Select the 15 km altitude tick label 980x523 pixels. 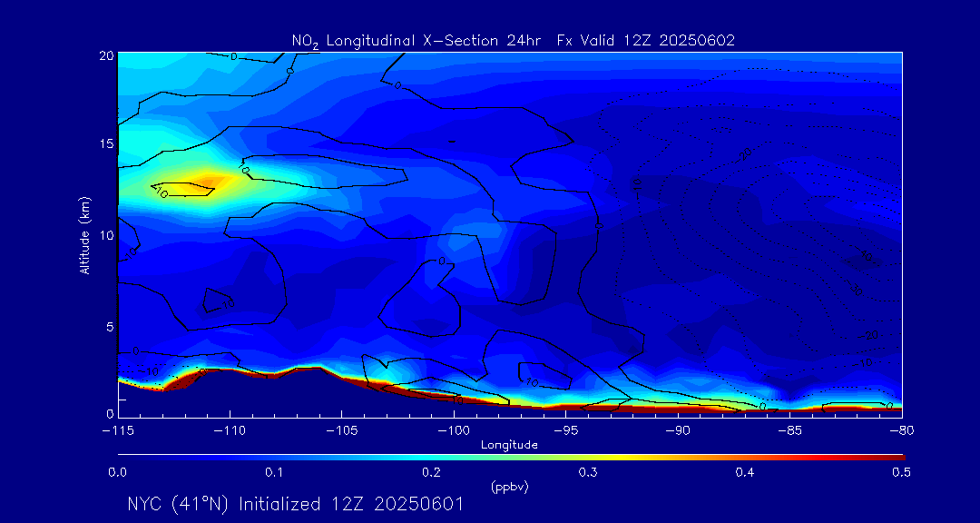pos(104,144)
